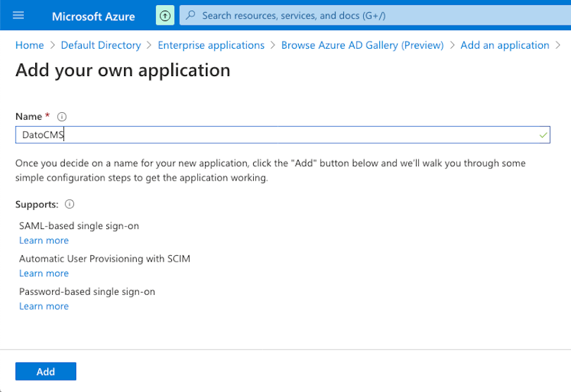Click the chevron after Enterprise applications
Image resolution: width=571 pixels, height=392 pixels.
(273, 45)
